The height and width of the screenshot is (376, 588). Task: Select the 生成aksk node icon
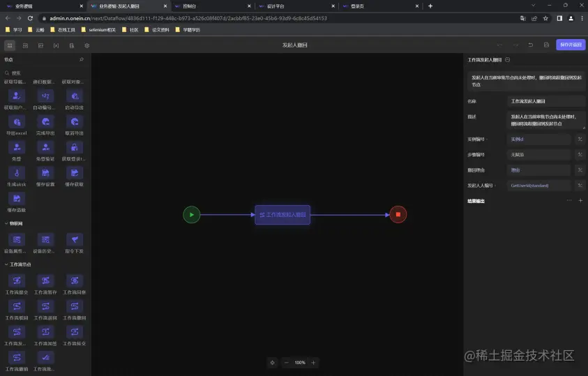17,173
